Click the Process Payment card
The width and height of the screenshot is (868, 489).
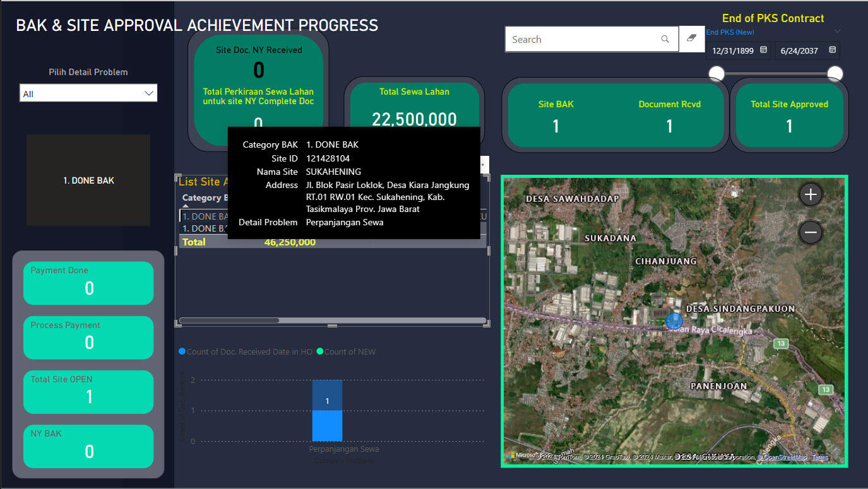[88, 338]
